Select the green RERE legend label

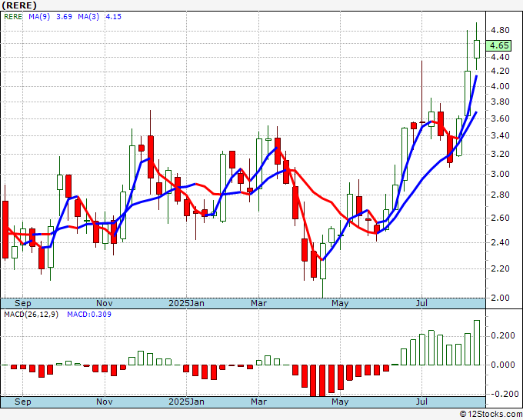click(x=13, y=17)
